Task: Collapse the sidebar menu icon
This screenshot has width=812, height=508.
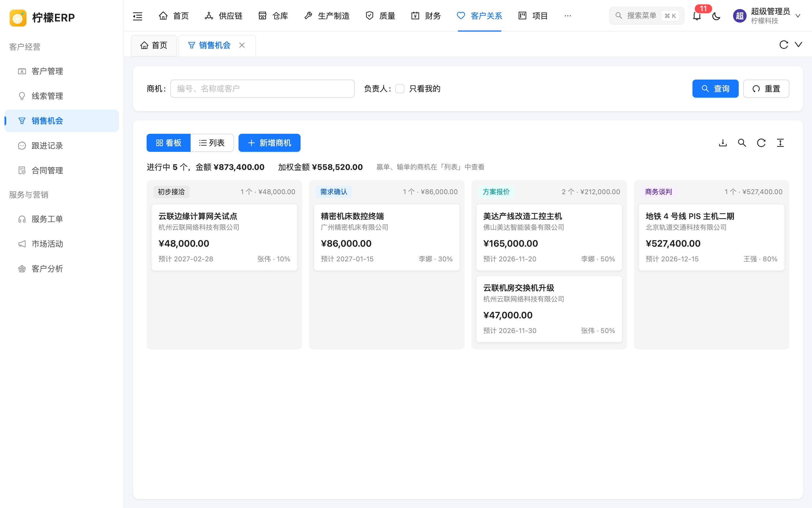Action: (x=138, y=16)
